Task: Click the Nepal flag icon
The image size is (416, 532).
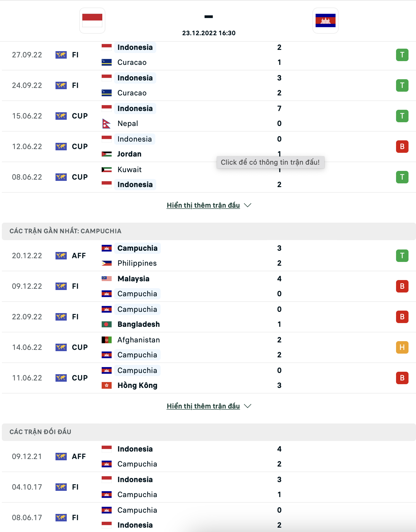Action: 107,123
